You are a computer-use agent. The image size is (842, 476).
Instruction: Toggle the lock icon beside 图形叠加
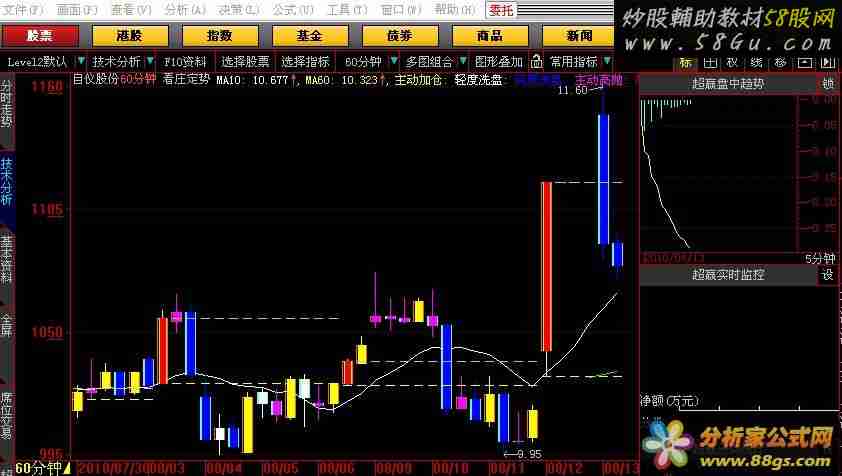tap(536, 62)
